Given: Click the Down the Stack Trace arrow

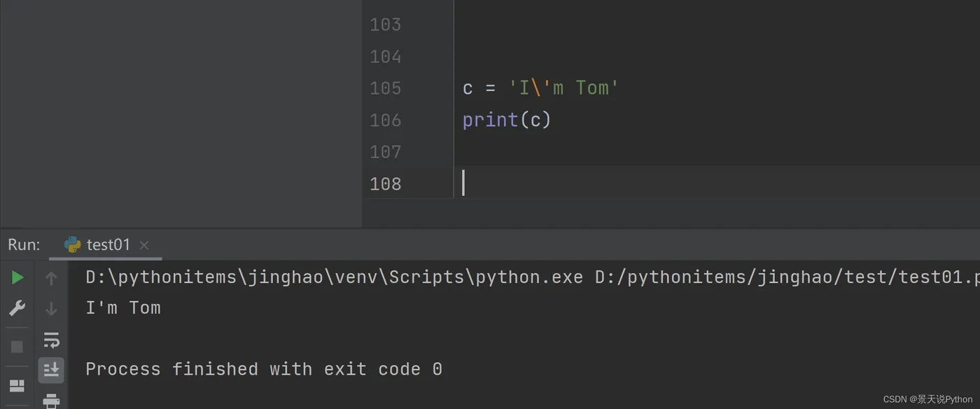Looking at the screenshot, I should point(51,309).
